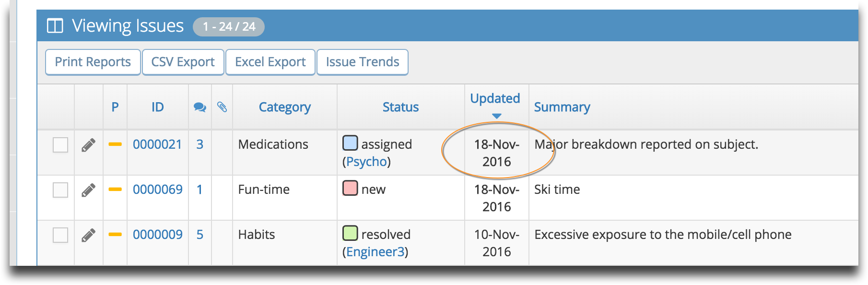Edit issue 0000009 via pencil icon
Viewport: 868px width, 285px height.
click(x=88, y=235)
